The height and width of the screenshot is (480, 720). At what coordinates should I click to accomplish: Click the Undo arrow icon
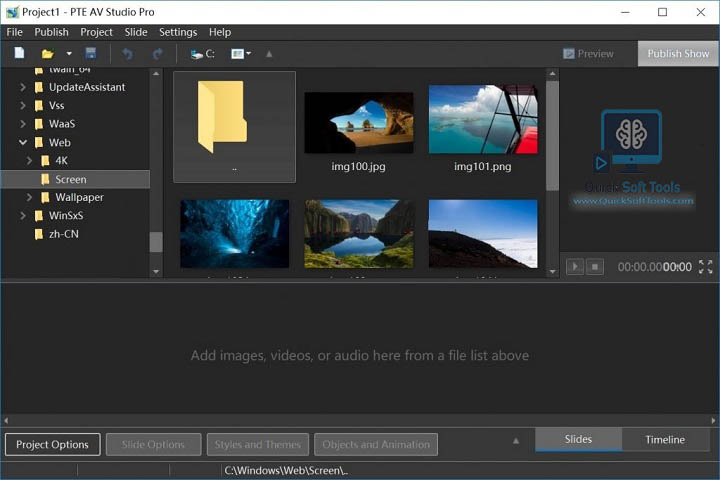(128, 54)
